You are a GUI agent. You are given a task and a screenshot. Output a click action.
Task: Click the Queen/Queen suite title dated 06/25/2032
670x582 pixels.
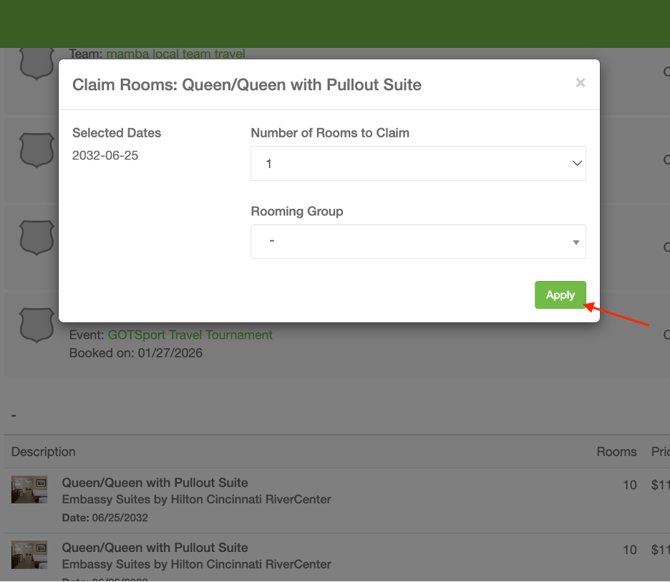pyautogui.click(x=155, y=483)
